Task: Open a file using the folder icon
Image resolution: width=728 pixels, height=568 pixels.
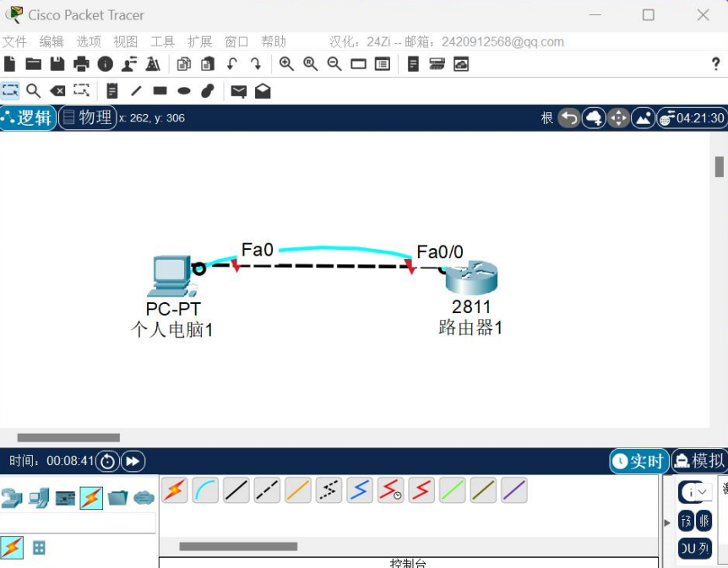Action: click(34, 64)
